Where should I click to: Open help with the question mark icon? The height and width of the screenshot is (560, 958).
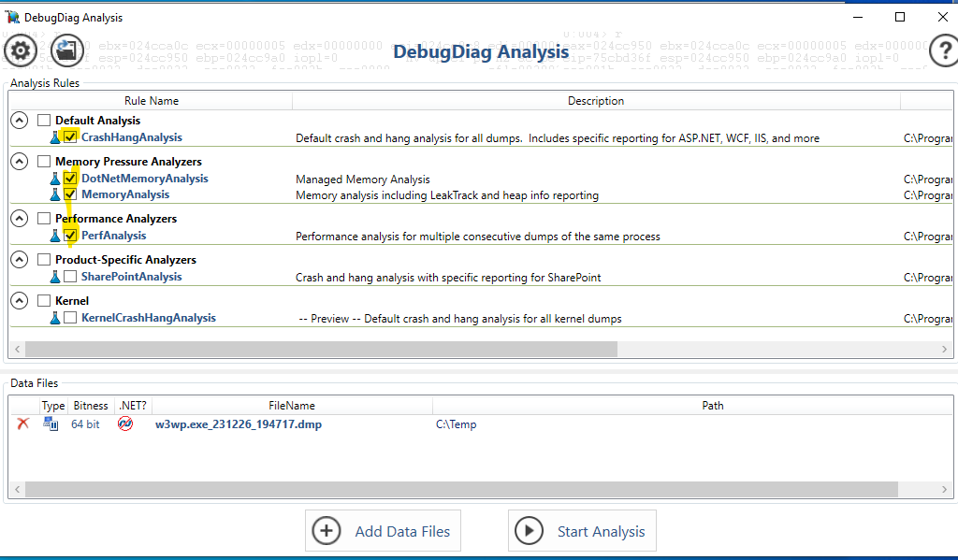(944, 50)
